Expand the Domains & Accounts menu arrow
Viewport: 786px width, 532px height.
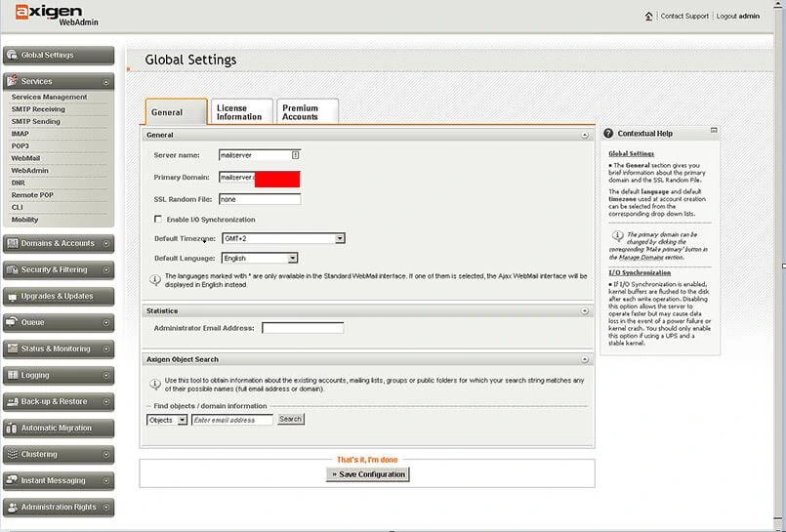(106, 244)
